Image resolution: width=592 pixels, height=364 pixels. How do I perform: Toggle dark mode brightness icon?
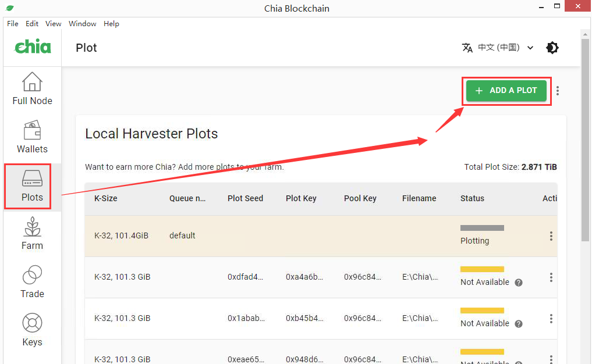click(552, 48)
